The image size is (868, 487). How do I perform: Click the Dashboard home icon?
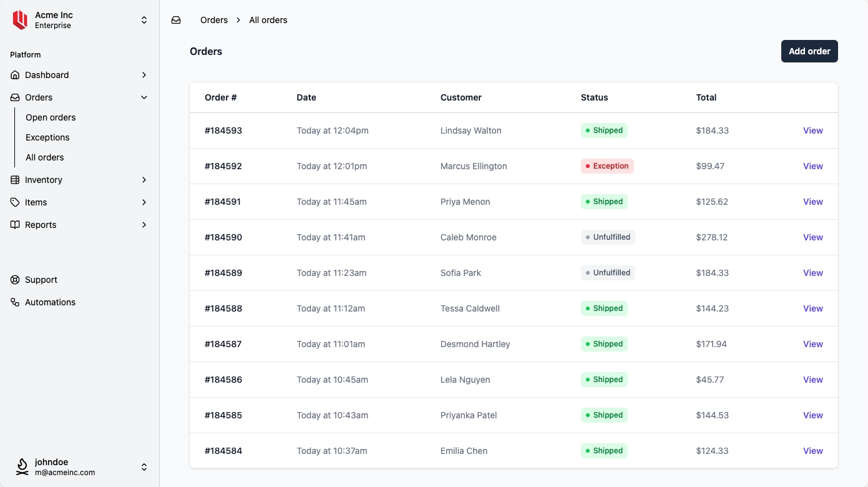15,75
